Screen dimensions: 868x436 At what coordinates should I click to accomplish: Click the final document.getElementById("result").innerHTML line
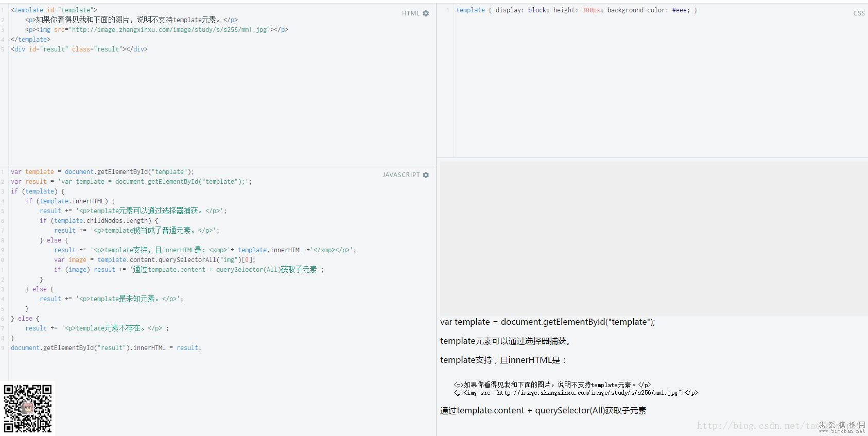point(106,347)
